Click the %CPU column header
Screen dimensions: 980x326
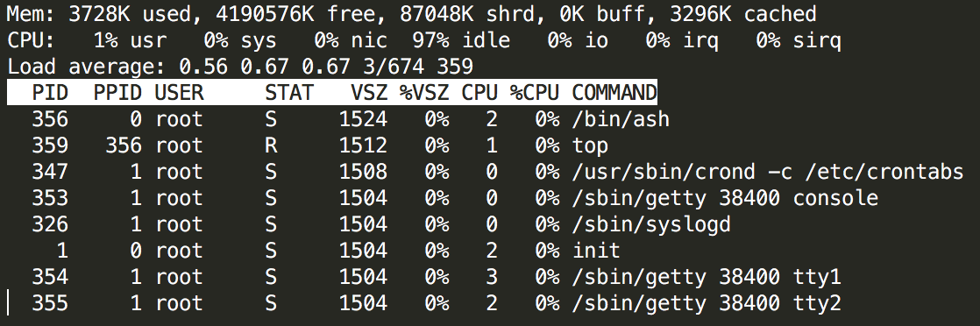point(535,92)
